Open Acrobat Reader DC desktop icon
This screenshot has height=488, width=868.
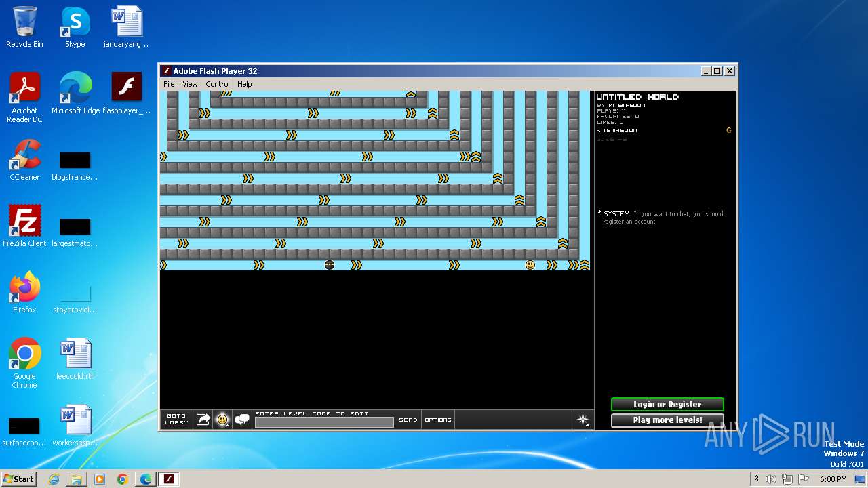(x=24, y=98)
